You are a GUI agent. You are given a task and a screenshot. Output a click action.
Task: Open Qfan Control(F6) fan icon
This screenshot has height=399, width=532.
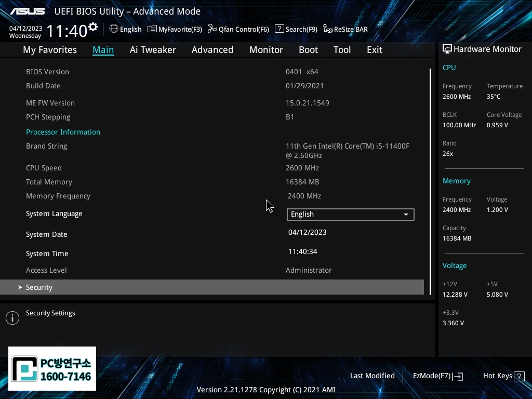(x=212, y=29)
